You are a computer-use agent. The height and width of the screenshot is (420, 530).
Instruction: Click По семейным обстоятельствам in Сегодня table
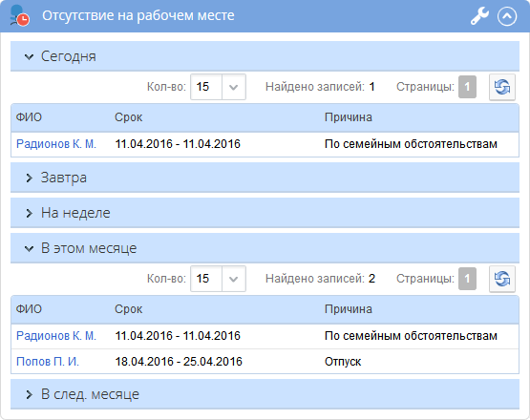[411, 144]
